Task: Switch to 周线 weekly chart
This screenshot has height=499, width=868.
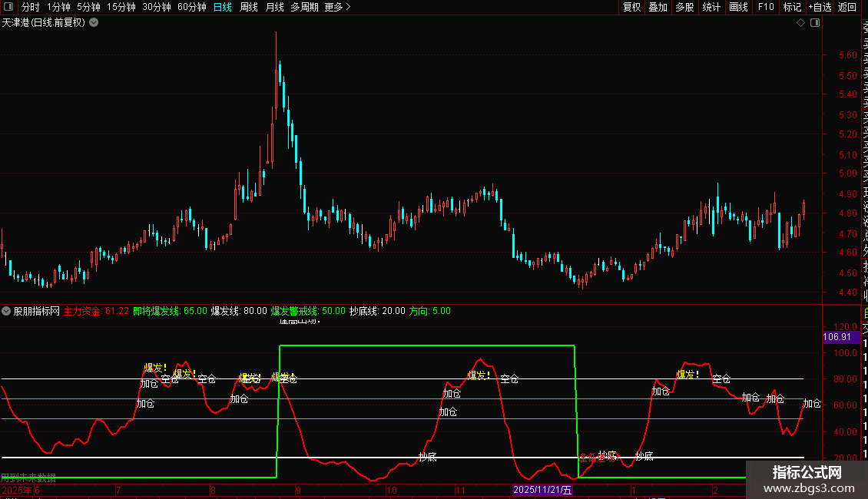Action: pos(249,7)
